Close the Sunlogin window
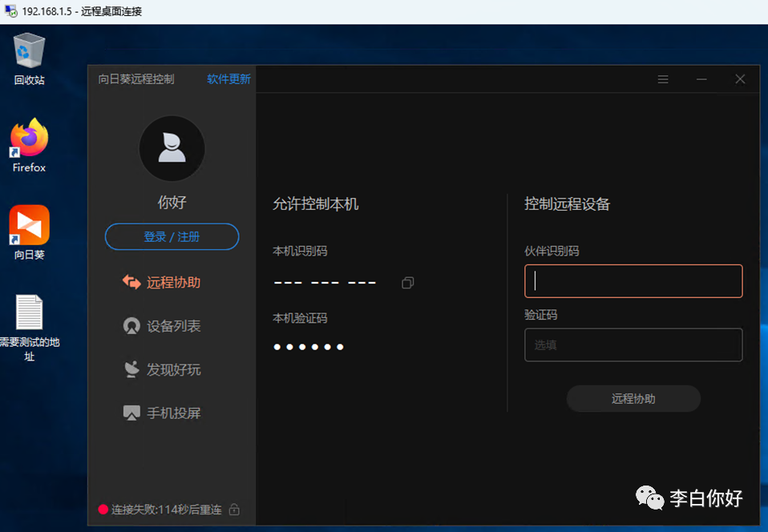This screenshot has height=532, width=768. (740, 79)
